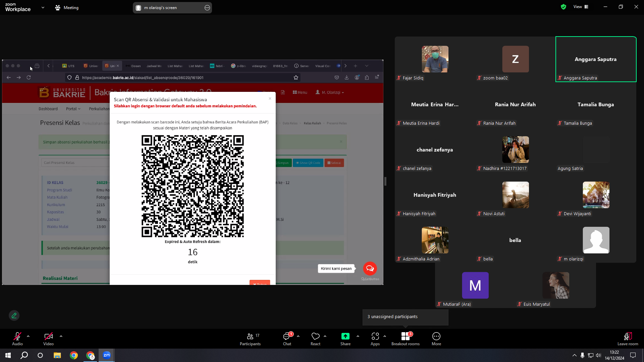Bookmark the page with the star icon
This screenshot has width=644, height=362.
click(296, 77)
